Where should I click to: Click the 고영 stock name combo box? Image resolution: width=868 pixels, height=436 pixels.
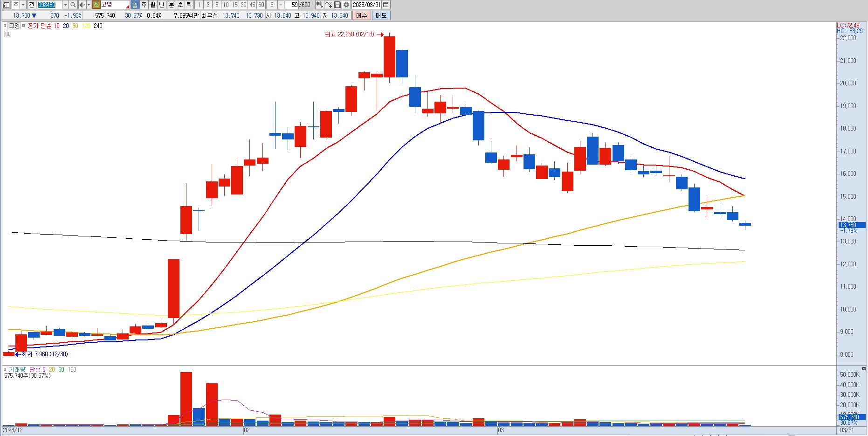[115, 5]
